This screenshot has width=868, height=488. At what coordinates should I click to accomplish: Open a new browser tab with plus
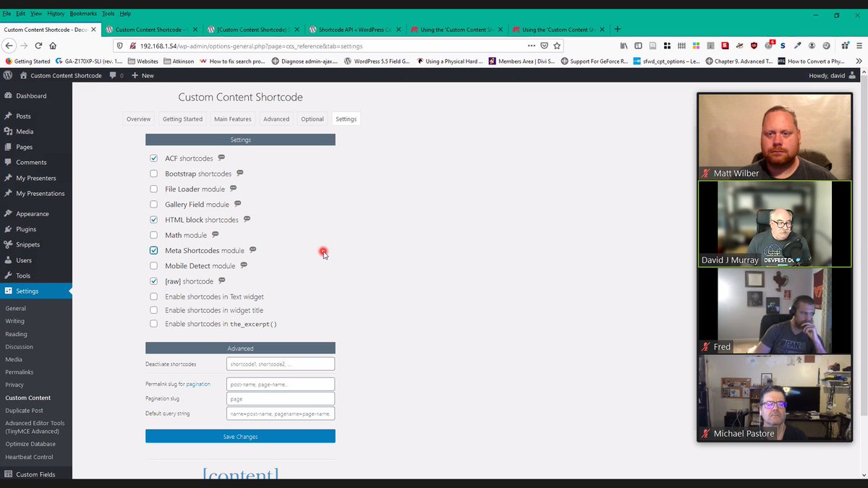[x=617, y=30]
